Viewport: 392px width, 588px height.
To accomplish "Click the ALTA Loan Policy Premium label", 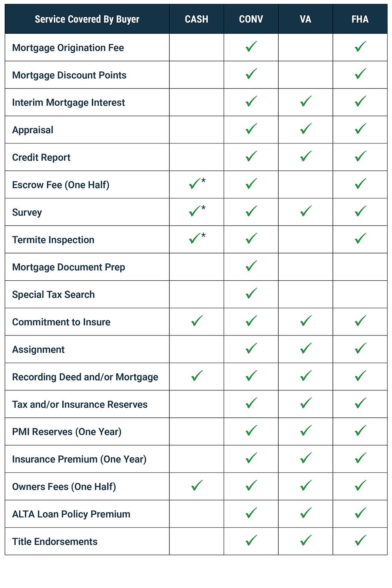I will [71, 514].
